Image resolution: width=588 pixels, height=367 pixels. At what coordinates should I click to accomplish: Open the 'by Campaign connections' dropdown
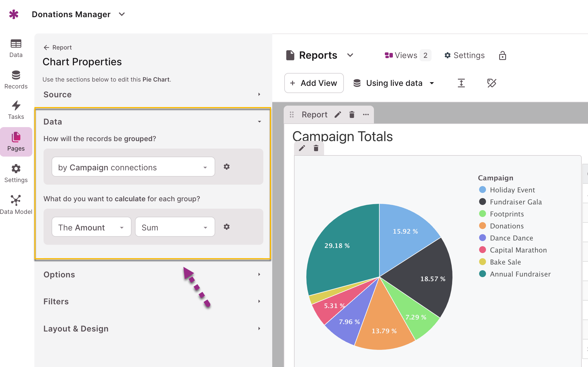133,167
